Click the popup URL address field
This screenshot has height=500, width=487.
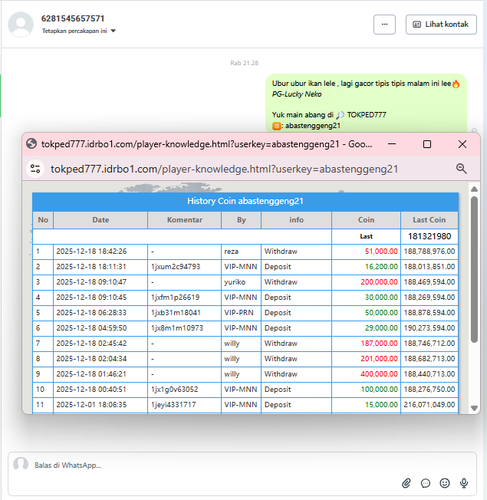[224, 169]
